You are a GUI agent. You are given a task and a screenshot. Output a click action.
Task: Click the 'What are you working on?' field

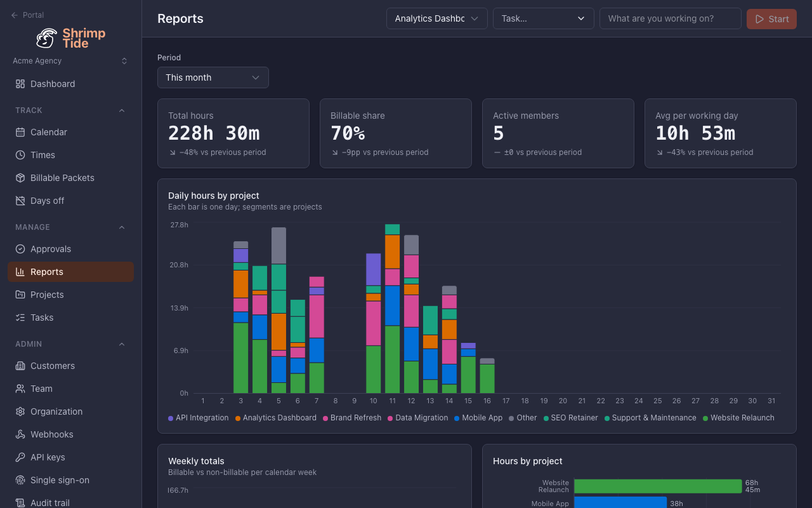[671, 18]
